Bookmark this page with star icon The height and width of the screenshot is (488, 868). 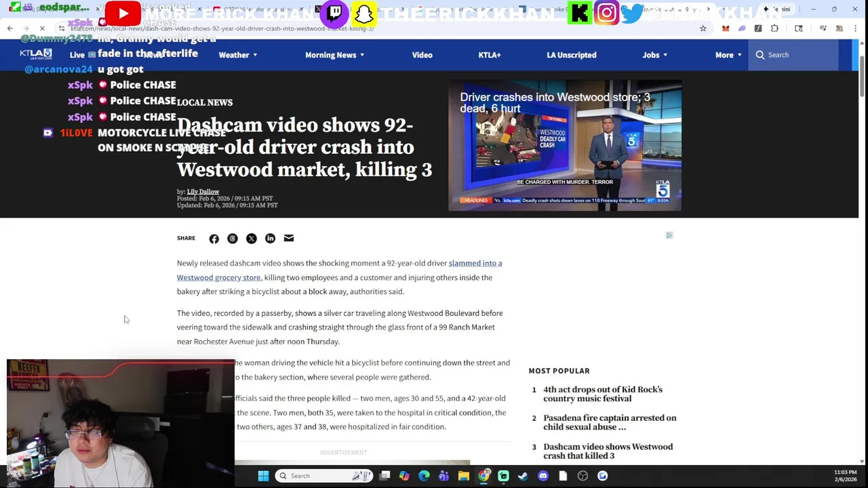click(703, 28)
